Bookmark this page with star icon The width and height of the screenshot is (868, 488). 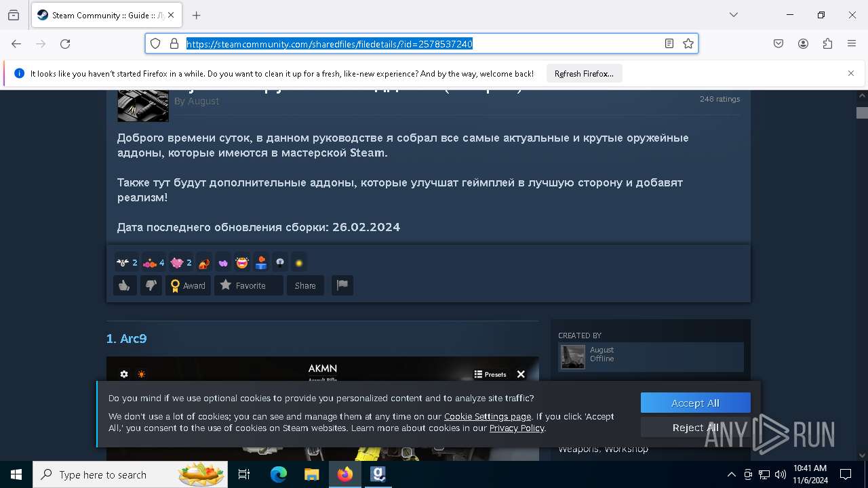coord(688,43)
